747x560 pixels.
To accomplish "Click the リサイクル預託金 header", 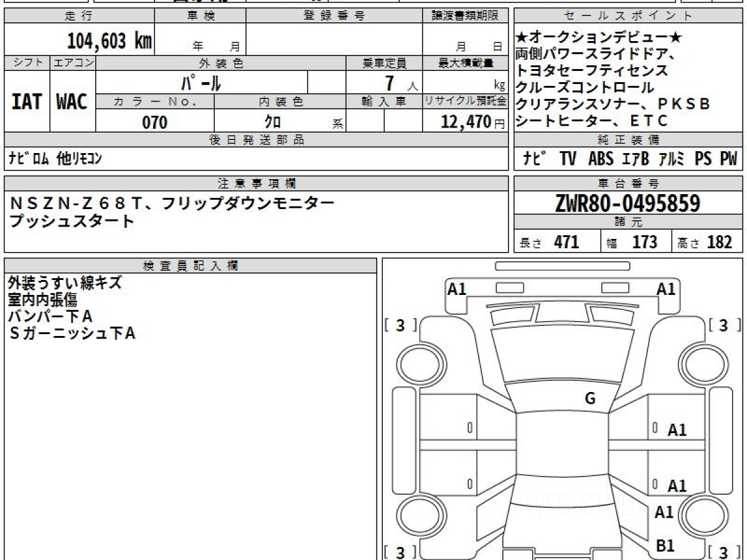I will pyautogui.click(x=465, y=101).
